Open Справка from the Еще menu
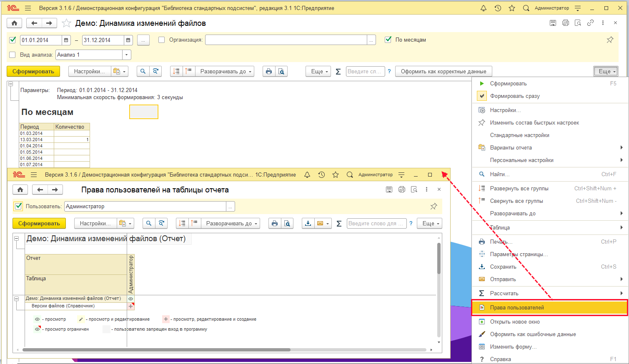629x364 pixels. pos(550,359)
